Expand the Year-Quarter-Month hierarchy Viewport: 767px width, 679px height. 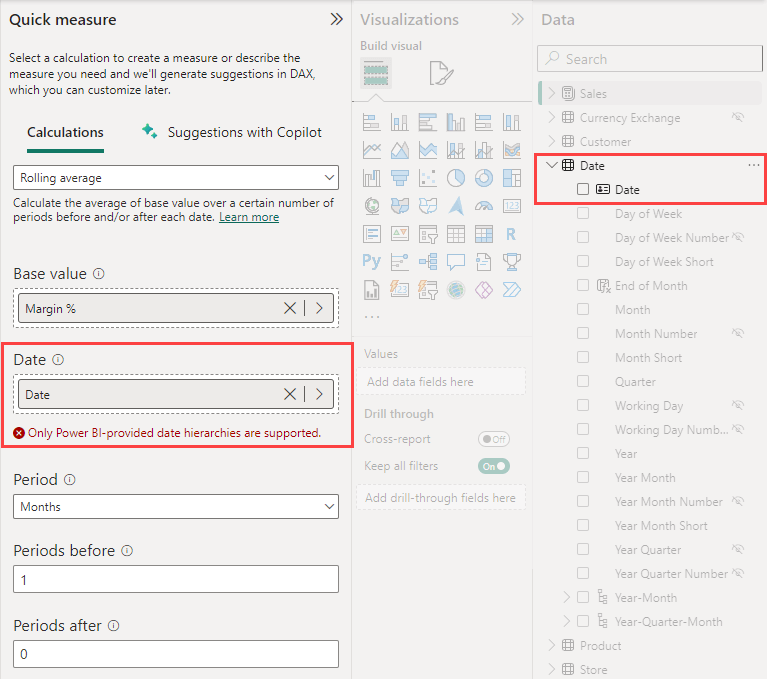pyautogui.click(x=566, y=621)
